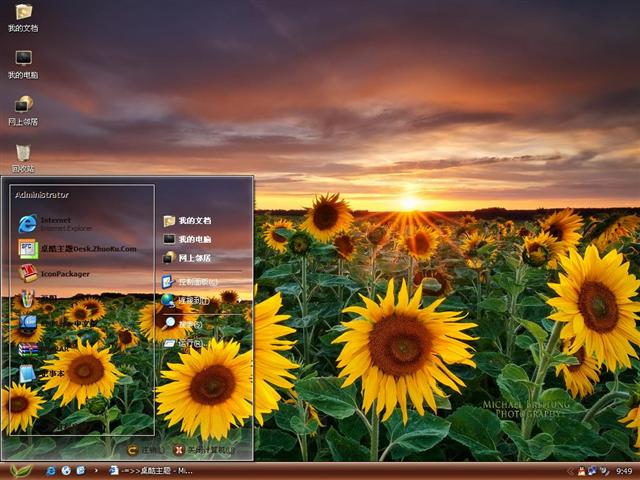The height and width of the screenshot is (480, 640).
Task: Launch IconPackager from the Start menu
Action: (x=54, y=273)
